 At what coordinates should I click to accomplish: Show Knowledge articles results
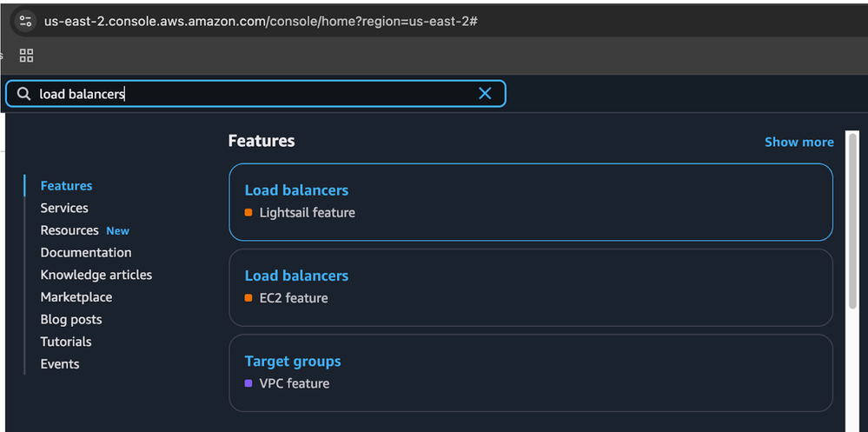(96, 275)
